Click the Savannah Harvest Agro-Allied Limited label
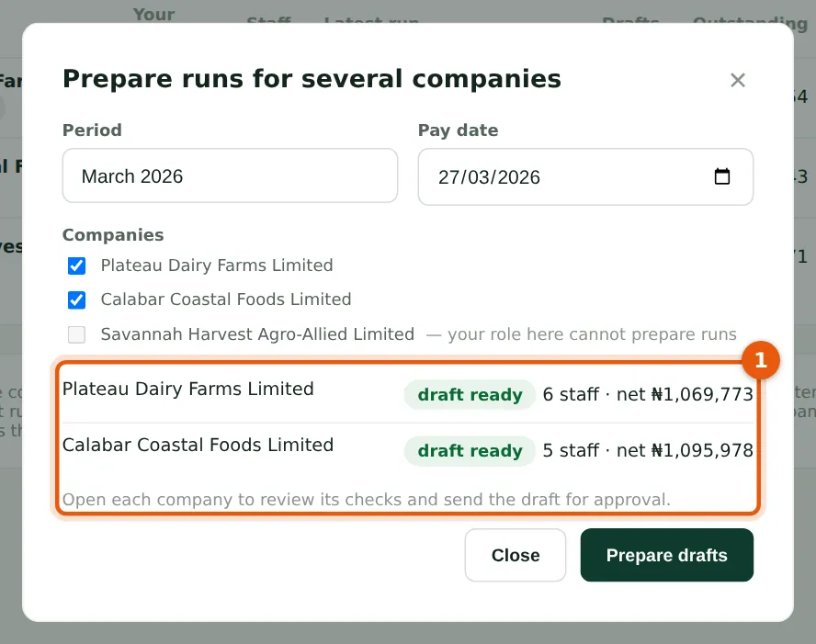This screenshot has height=644, width=816. 257,334
